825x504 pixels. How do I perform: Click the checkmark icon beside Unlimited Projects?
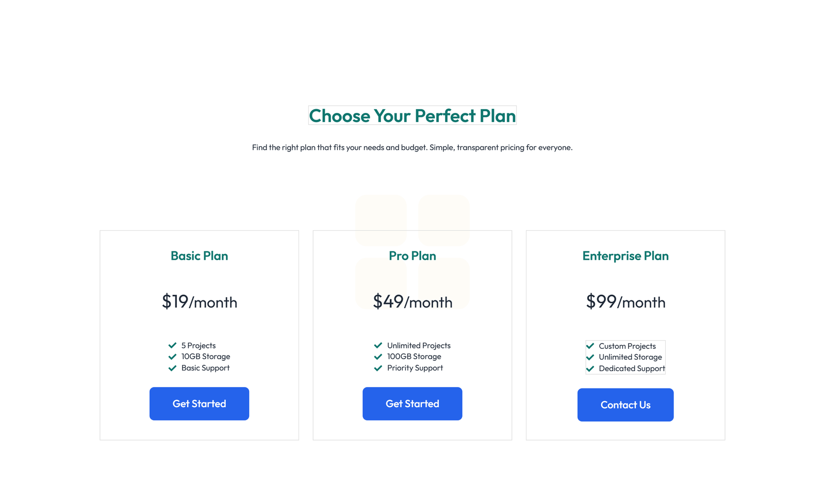[378, 345]
